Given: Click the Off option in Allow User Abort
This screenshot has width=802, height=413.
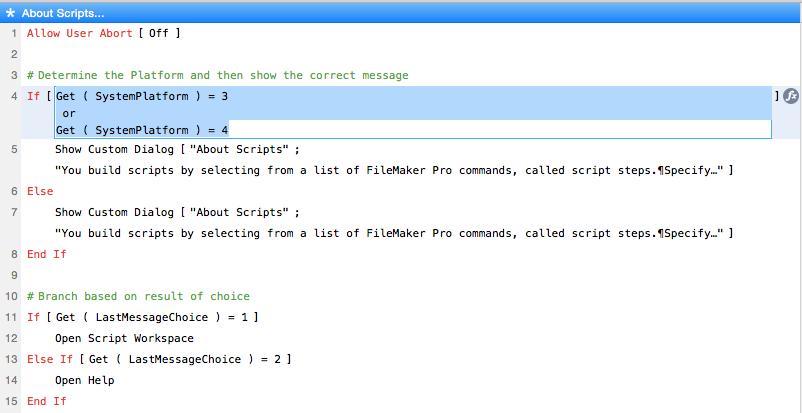Looking at the screenshot, I should 158,33.
